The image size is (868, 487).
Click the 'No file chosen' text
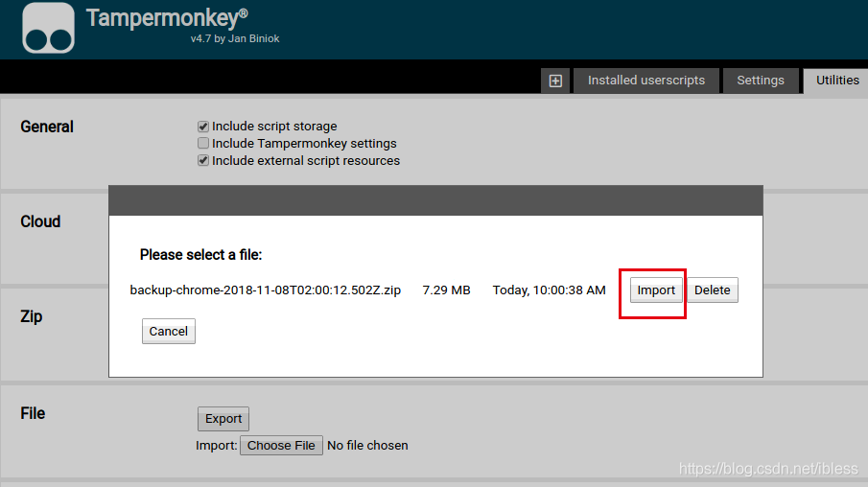click(x=367, y=446)
